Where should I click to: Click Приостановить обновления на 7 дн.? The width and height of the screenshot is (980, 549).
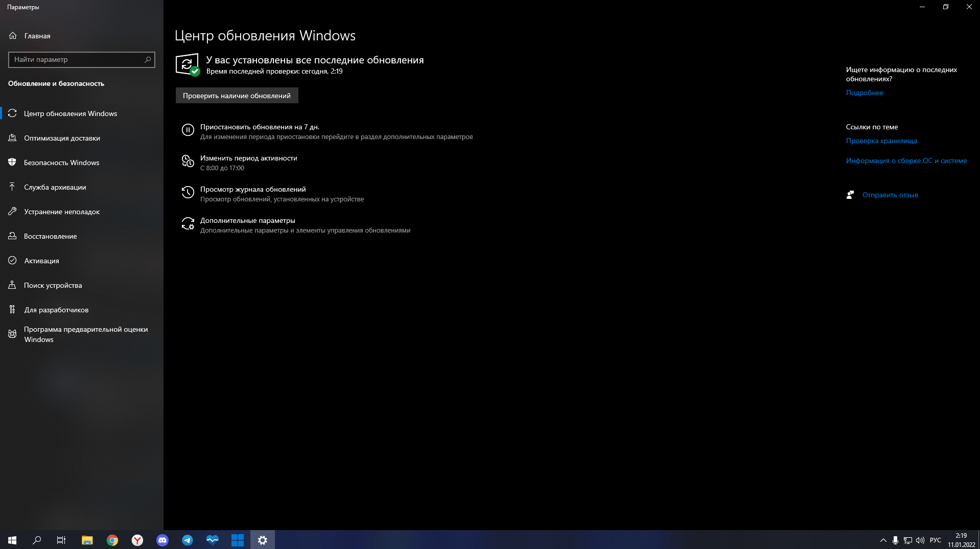tap(260, 127)
